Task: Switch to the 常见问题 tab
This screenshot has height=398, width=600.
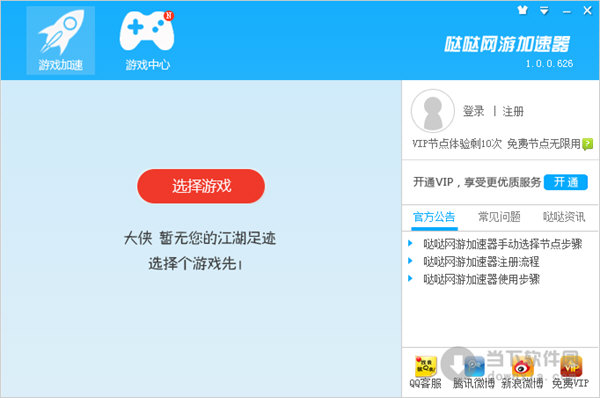Action: [x=499, y=217]
